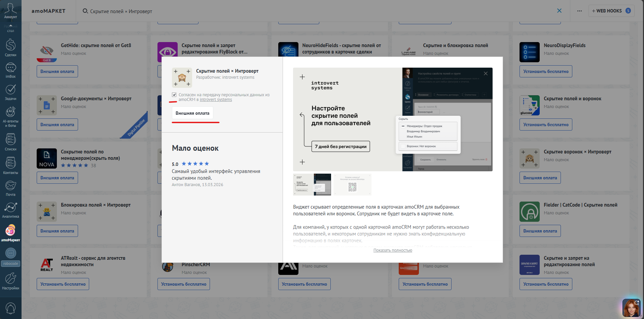The height and width of the screenshot is (319, 644).
Task: Go to Задачи tasks icon
Action: click(x=10, y=92)
